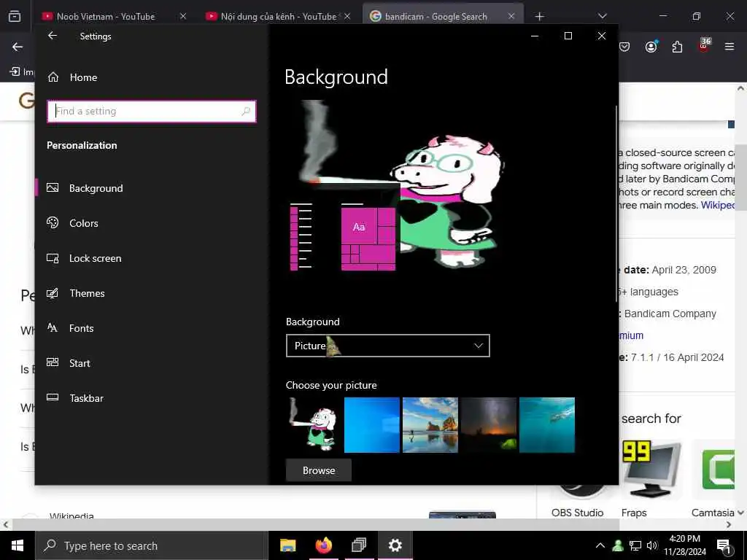The width and height of the screenshot is (747, 560).
Task: Choose the underwater swimmer wallpaper thumbnail
Action: [x=547, y=425]
